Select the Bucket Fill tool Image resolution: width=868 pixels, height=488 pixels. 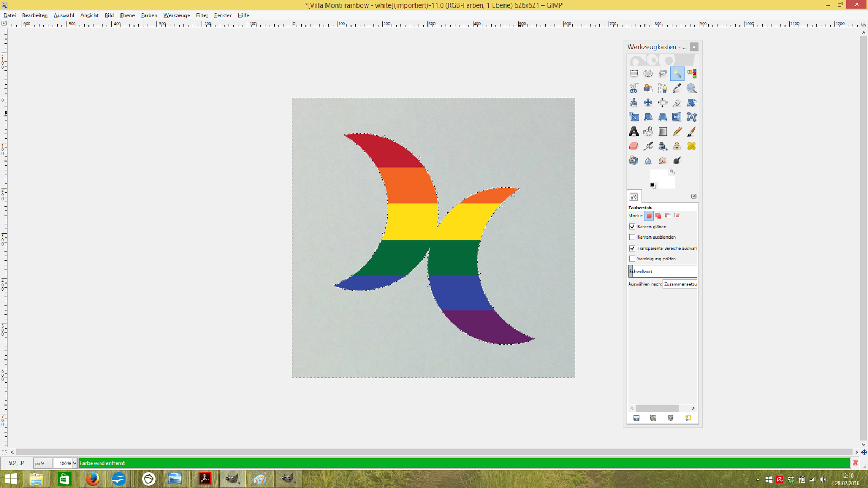(648, 132)
